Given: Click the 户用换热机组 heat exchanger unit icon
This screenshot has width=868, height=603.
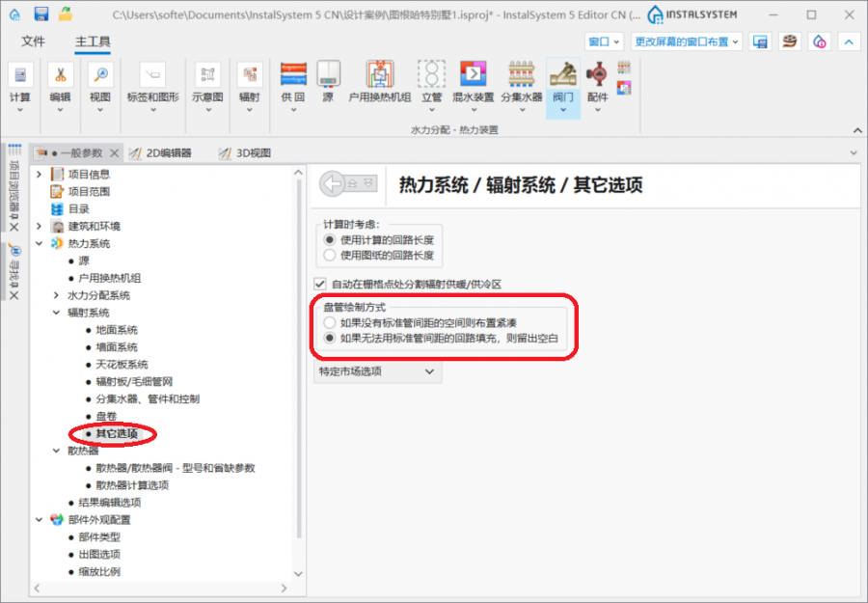Looking at the screenshot, I should point(379,75).
